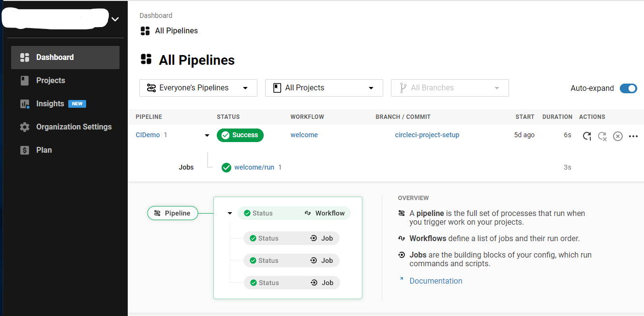Click the first Status Job pill
This screenshot has height=316, width=644.
click(x=292, y=238)
